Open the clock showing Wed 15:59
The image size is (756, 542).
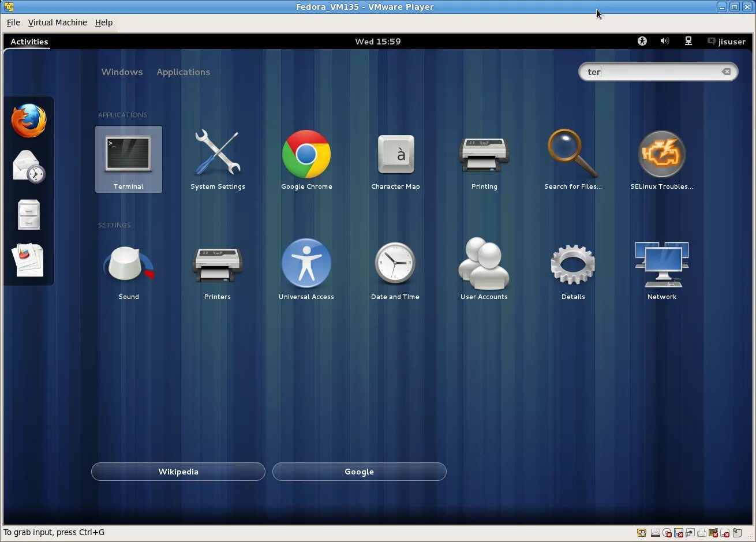coord(378,42)
